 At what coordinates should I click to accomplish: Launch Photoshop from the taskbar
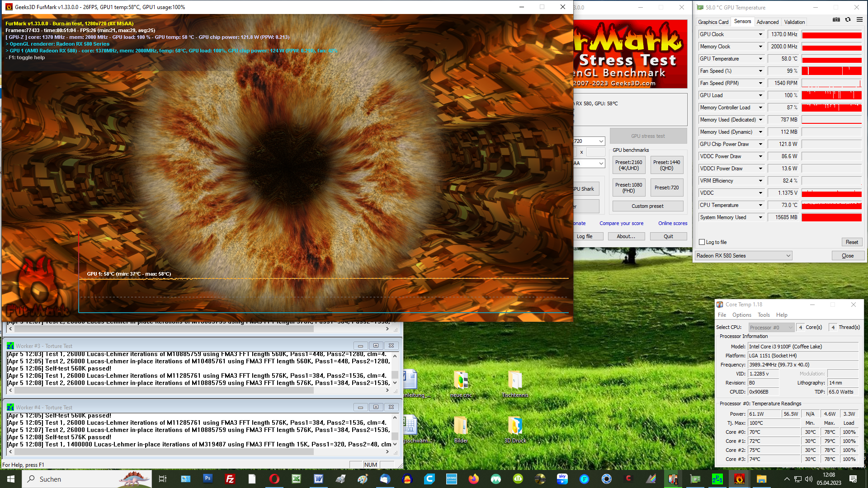click(208, 479)
